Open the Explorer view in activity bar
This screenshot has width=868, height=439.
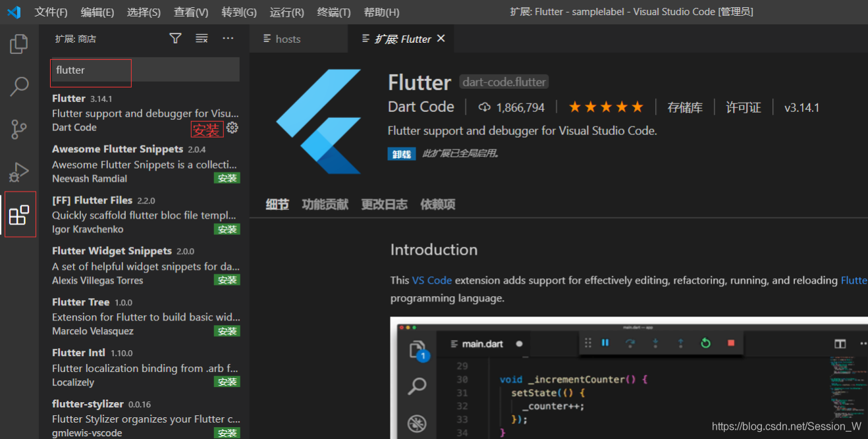19,44
